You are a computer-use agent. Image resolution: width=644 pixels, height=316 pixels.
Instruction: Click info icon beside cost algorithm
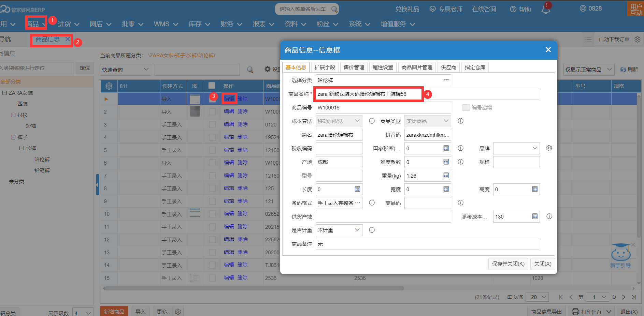[x=372, y=121]
